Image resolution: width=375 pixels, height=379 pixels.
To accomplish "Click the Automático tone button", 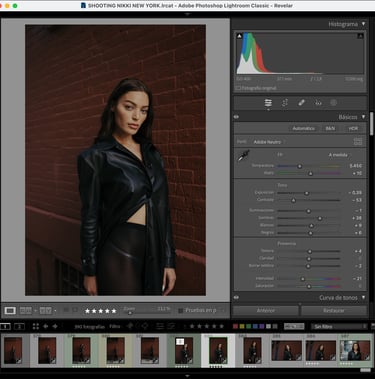I will coord(303,128).
